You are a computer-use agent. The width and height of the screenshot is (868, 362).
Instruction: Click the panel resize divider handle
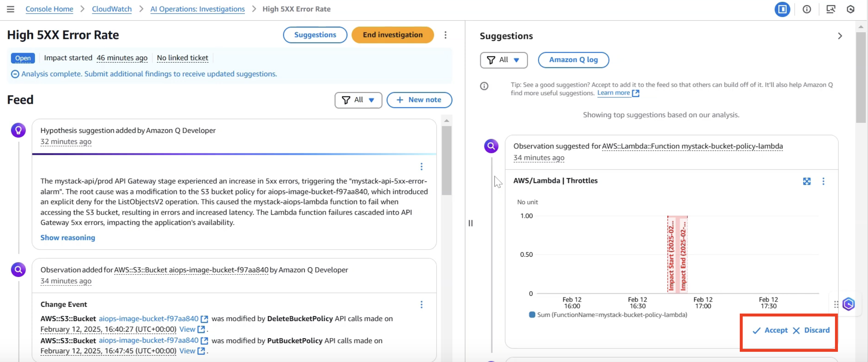point(471,223)
